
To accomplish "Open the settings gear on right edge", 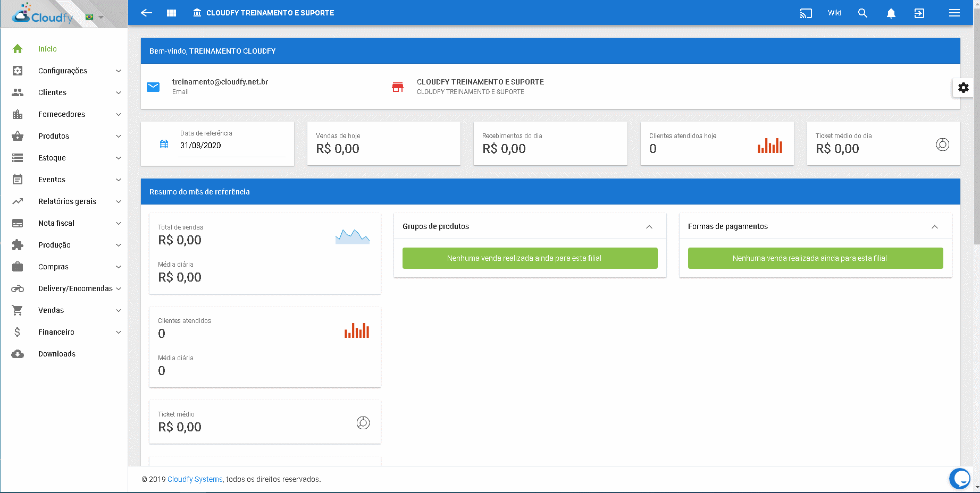I will 963,88.
